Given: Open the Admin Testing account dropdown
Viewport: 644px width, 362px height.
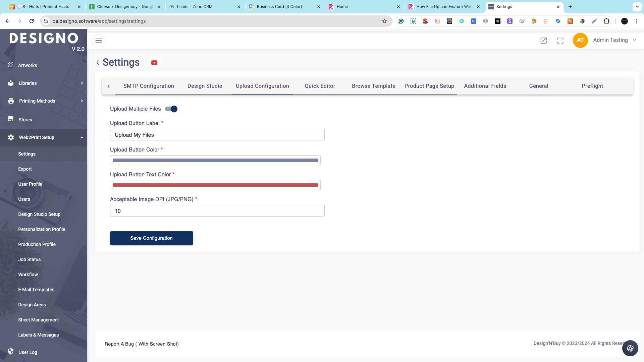Looking at the screenshot, I should [x=614, y=40].
